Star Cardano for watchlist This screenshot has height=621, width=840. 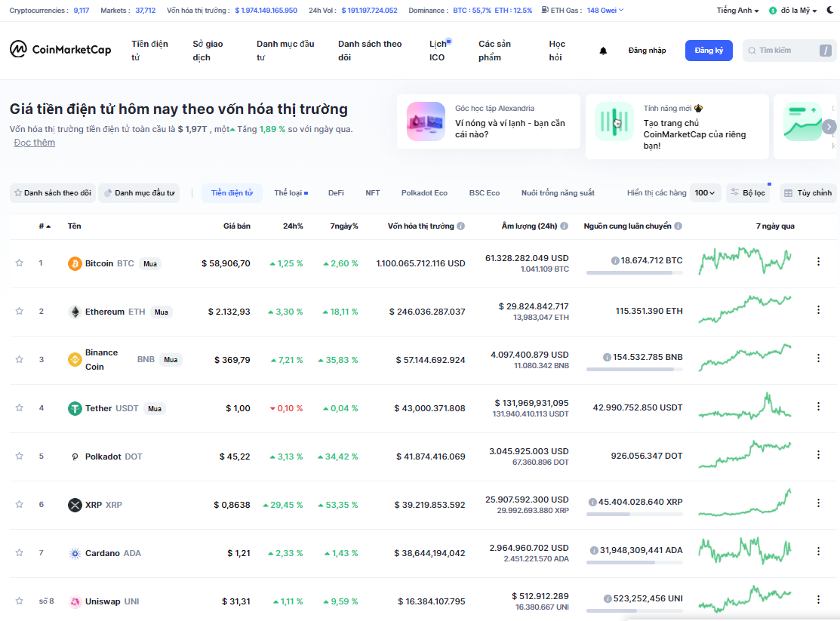tap(20, 552)
